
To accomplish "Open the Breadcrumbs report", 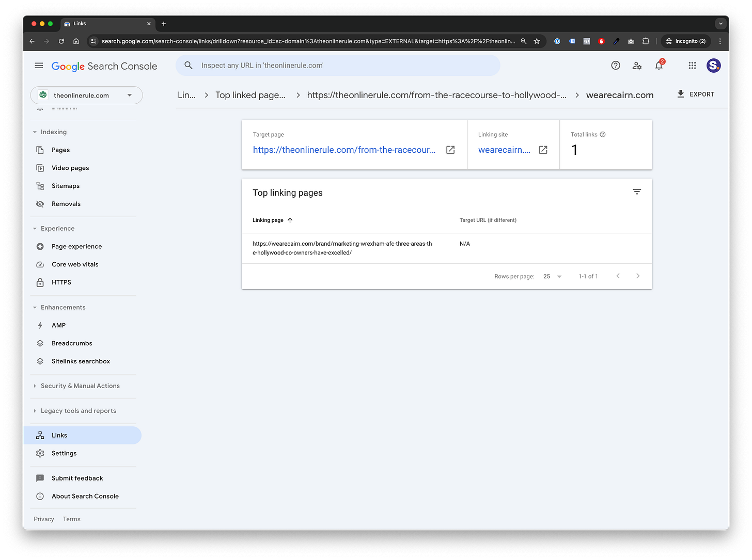I will [x=72, y=344].
